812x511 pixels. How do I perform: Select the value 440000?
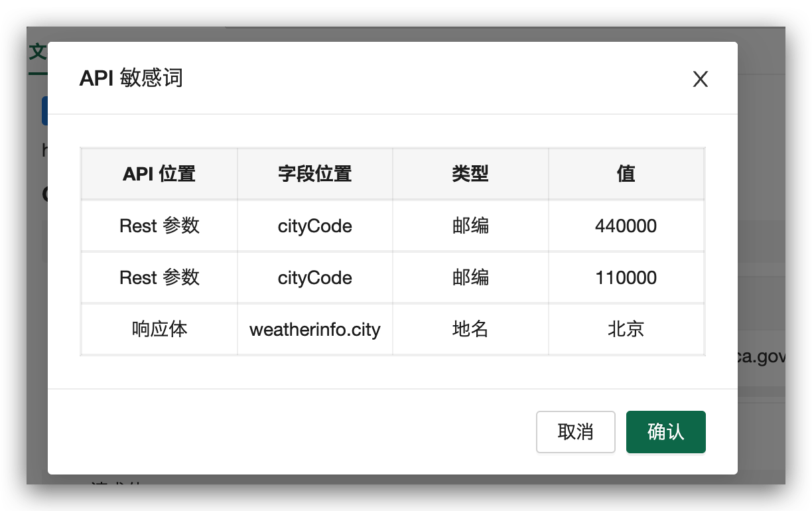click(626, 226)
